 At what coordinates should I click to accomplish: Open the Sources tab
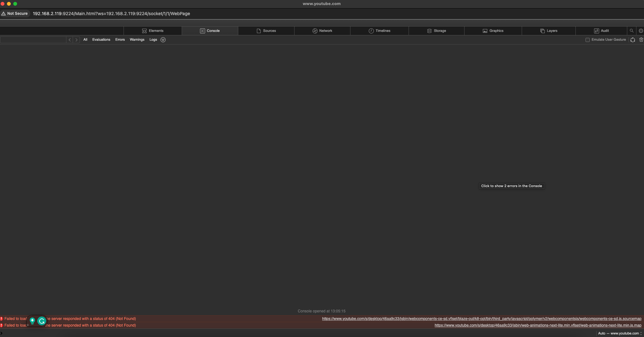point(266,31)
